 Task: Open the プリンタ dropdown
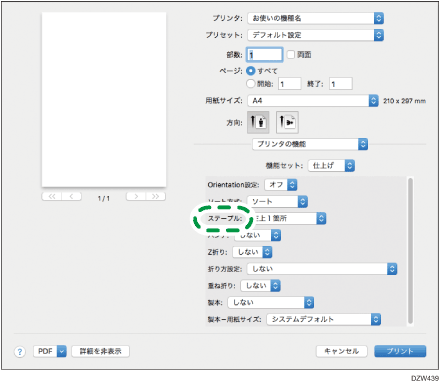(315, 18)
